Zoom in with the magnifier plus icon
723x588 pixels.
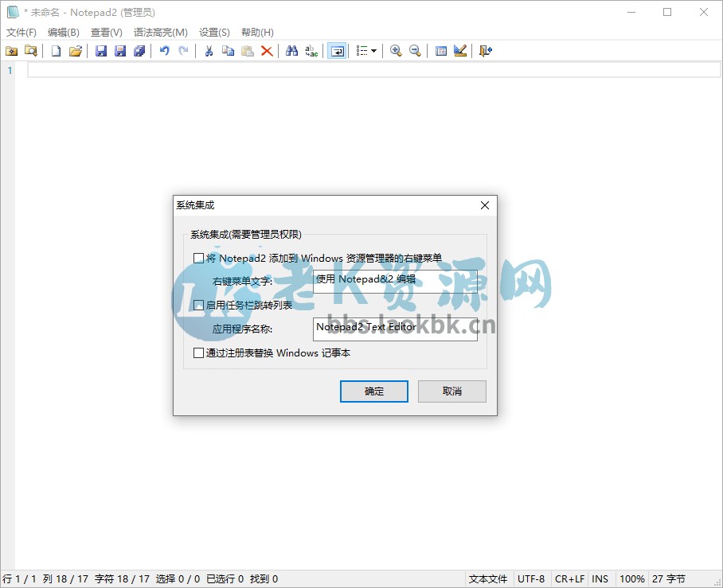click(x=396, y=51)
